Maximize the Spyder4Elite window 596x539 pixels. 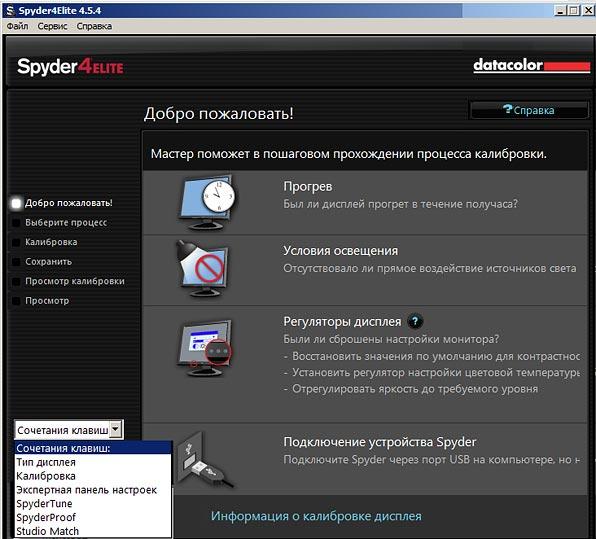(573, 11)
